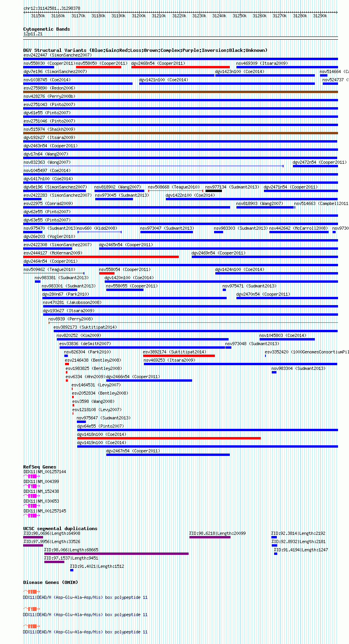Open dgv1423n100 (Coe2014) variant
Image resolution: width=349 pixels, height=644 pixels.
click(240, 71)
